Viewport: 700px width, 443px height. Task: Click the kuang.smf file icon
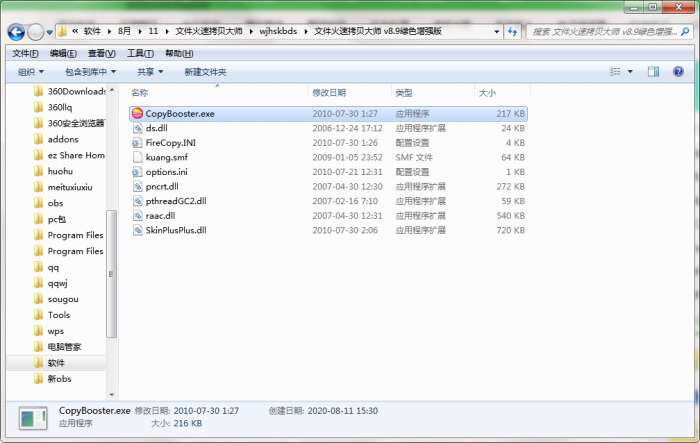(138, 157)
